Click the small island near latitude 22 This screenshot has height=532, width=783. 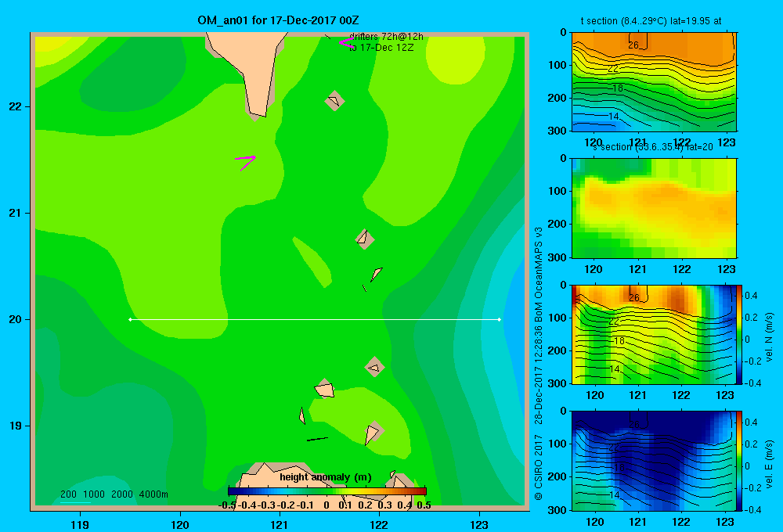(x=334, y=101)
